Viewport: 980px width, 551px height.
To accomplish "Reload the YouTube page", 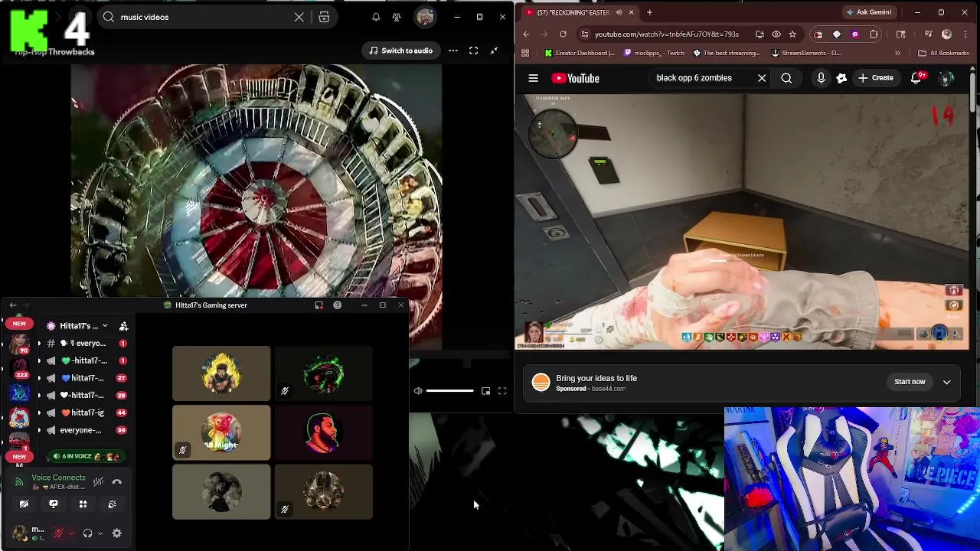I will tap(563, 34).
